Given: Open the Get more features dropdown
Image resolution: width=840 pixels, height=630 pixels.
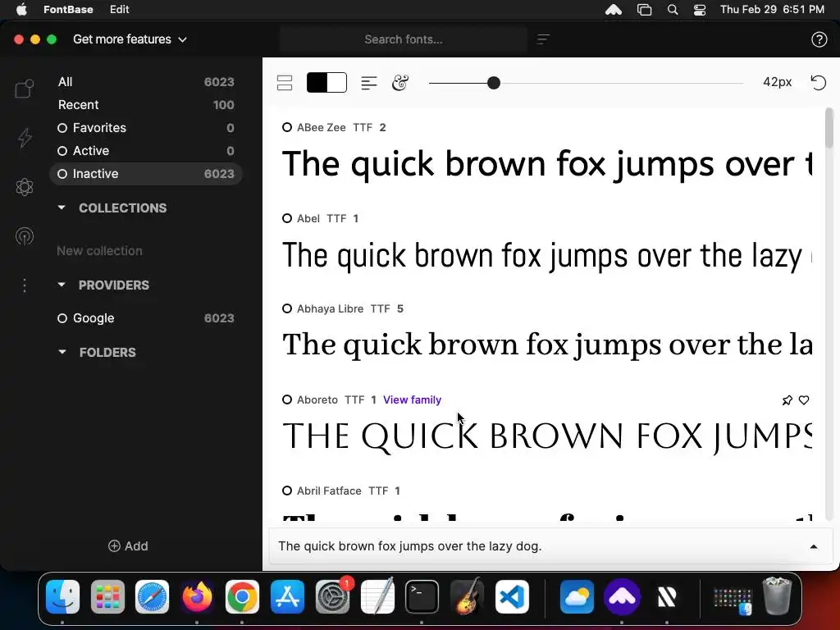Looking at the screenshot, I should pos(130,39).
